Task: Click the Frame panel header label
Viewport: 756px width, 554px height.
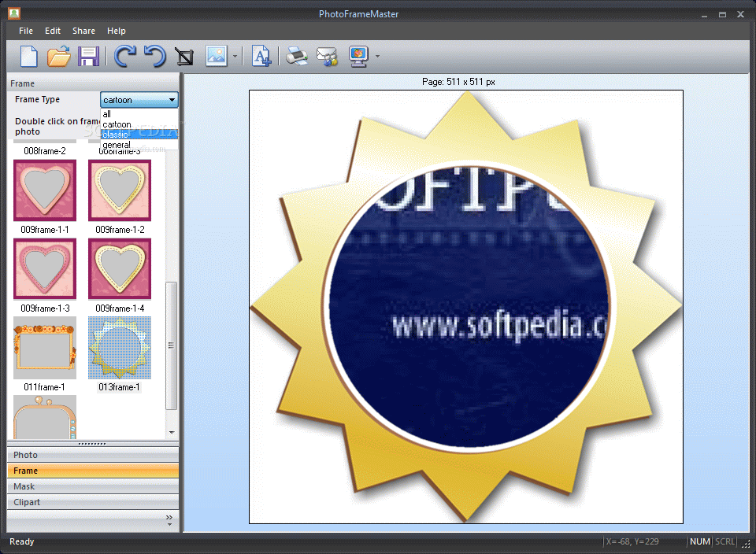Action: pyautogui.click(x=23, y=83)
